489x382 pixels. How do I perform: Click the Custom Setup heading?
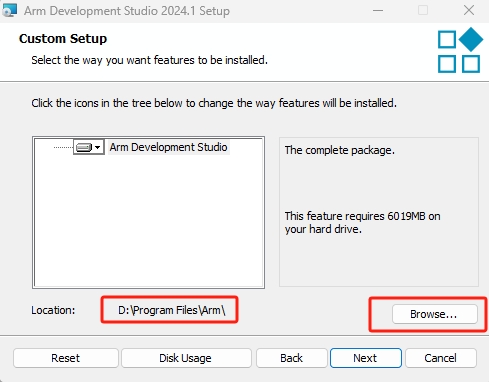pos(63,39)
